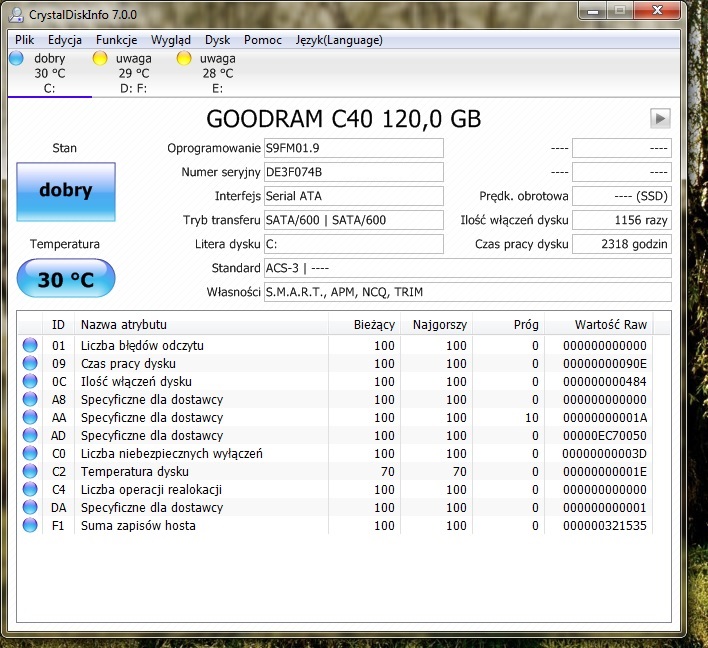The height and width of the screenshot is (648, 708).
Task: Open the Dysk menu
Action: tap(217, 40)
